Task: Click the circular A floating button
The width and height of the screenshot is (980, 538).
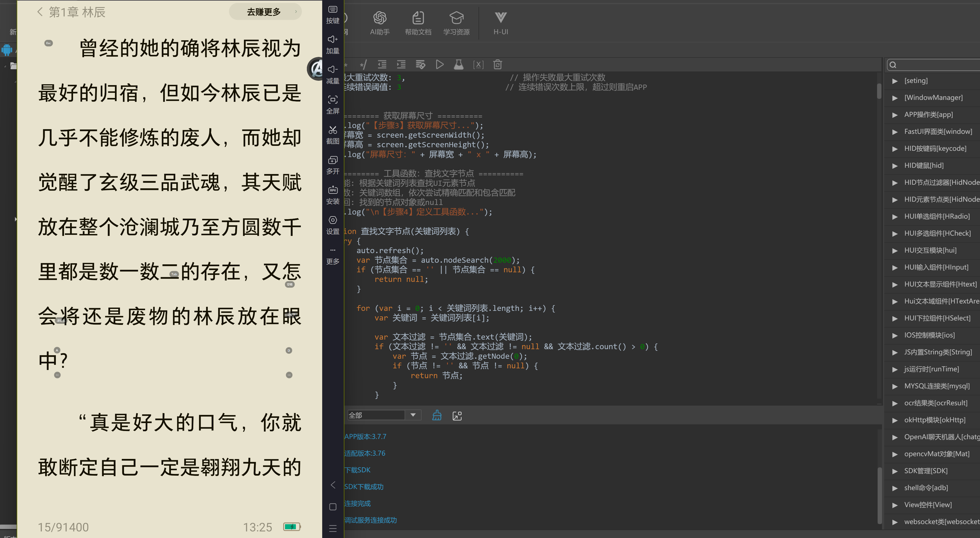Action: coord(315,69)
